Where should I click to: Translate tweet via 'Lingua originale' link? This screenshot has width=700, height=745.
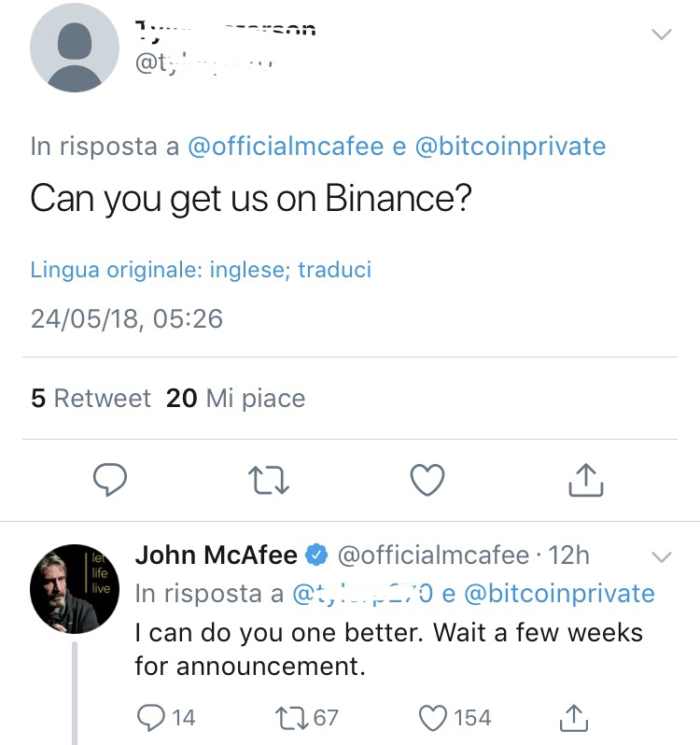point(201,270)
